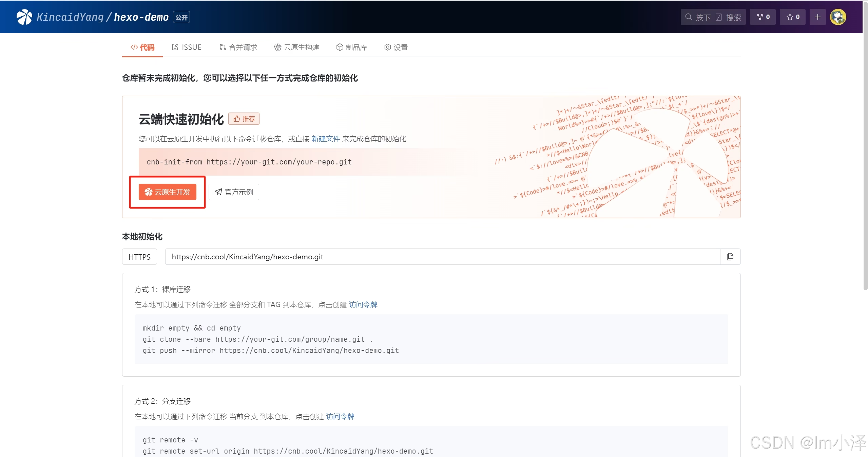Click the 访问令牌 link under 方式 1

(363, 304)
